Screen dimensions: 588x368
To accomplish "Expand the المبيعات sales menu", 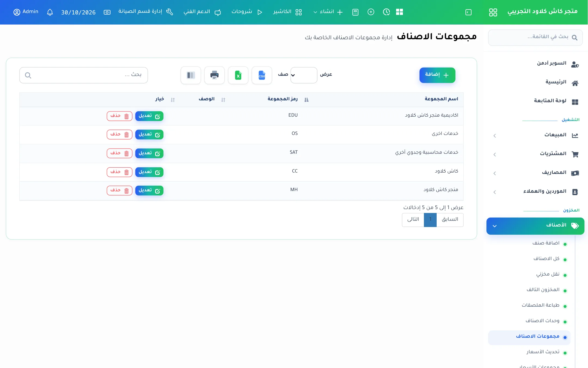I will pos(535,135).
